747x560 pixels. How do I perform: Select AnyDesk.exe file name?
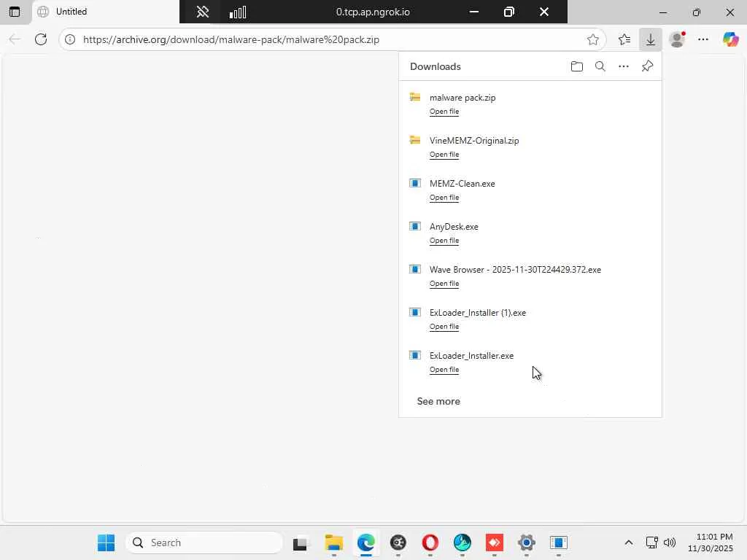[x=454, y=227]
